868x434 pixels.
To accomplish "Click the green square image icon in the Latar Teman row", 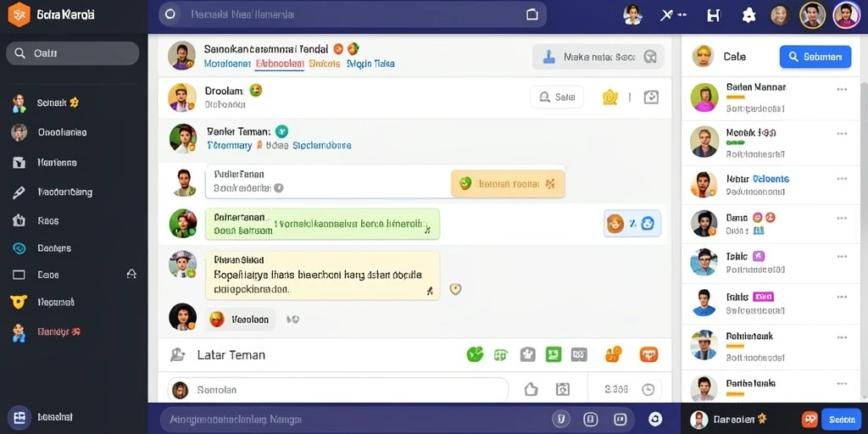I will coord(554,354).
